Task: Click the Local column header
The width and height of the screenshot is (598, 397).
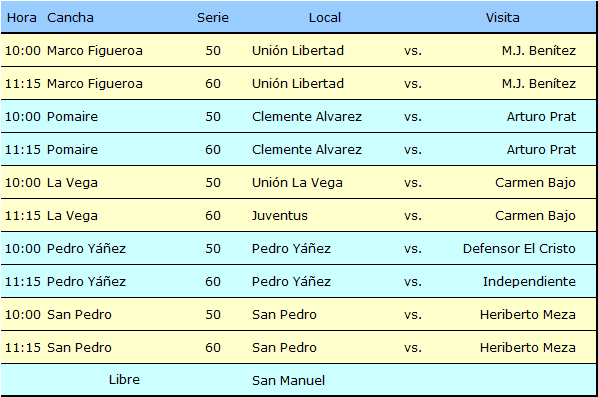Action: click(x=325, y=18)
